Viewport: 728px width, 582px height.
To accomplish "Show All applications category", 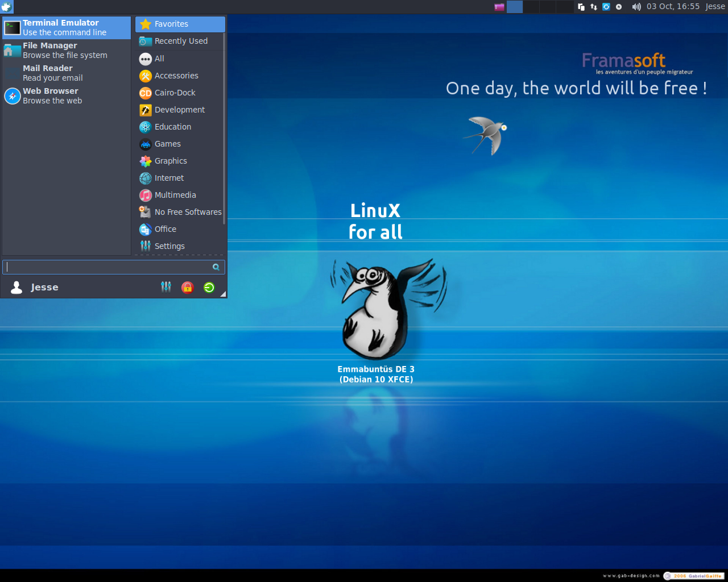I will [x=179, y=59].
